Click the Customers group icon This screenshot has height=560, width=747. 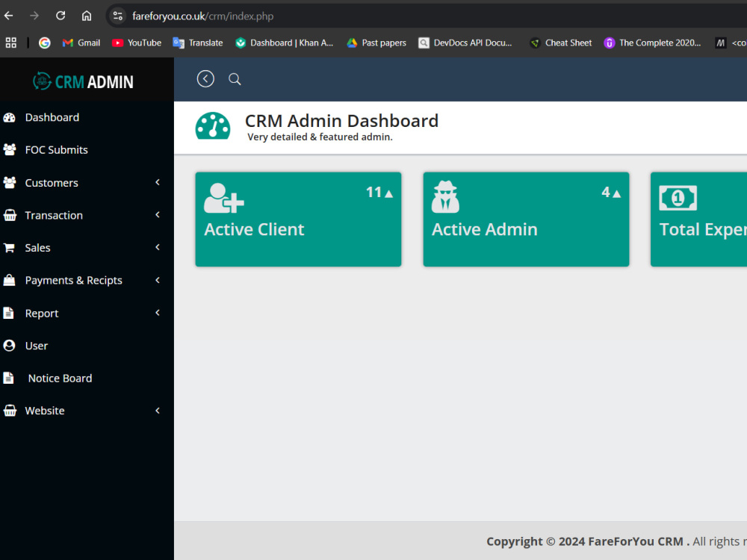point(10,182)
